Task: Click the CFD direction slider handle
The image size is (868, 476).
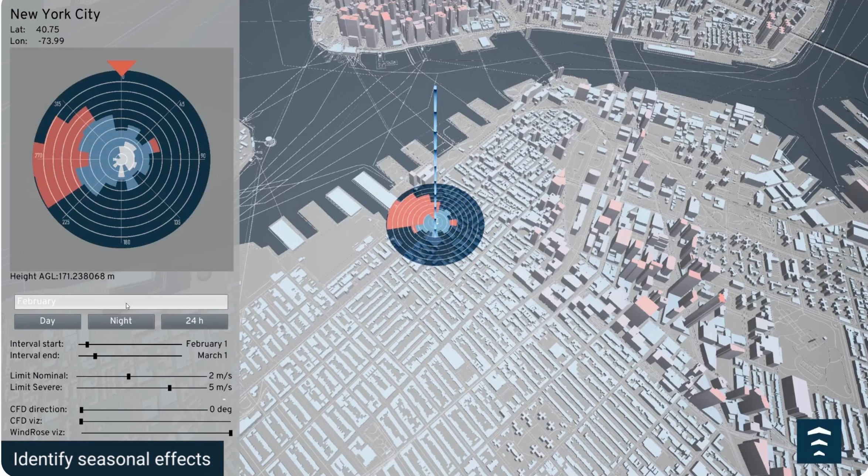Action: 82,410
